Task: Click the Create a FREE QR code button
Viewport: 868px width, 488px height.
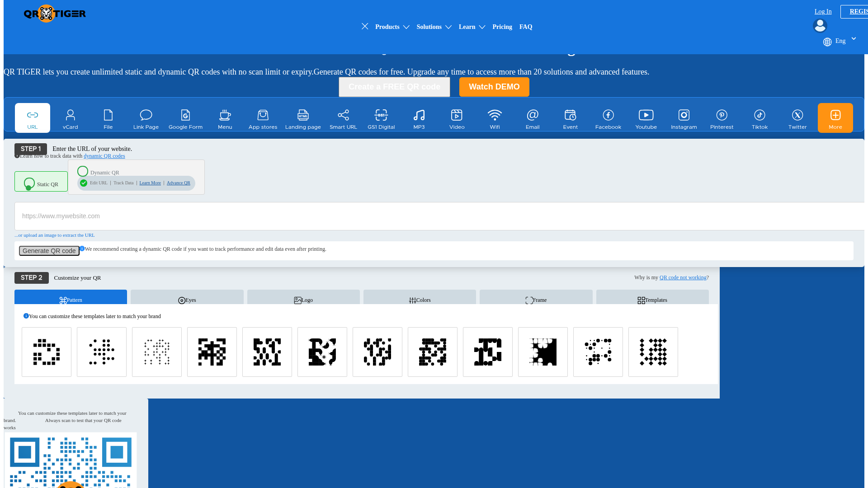Action: (394, 87)
